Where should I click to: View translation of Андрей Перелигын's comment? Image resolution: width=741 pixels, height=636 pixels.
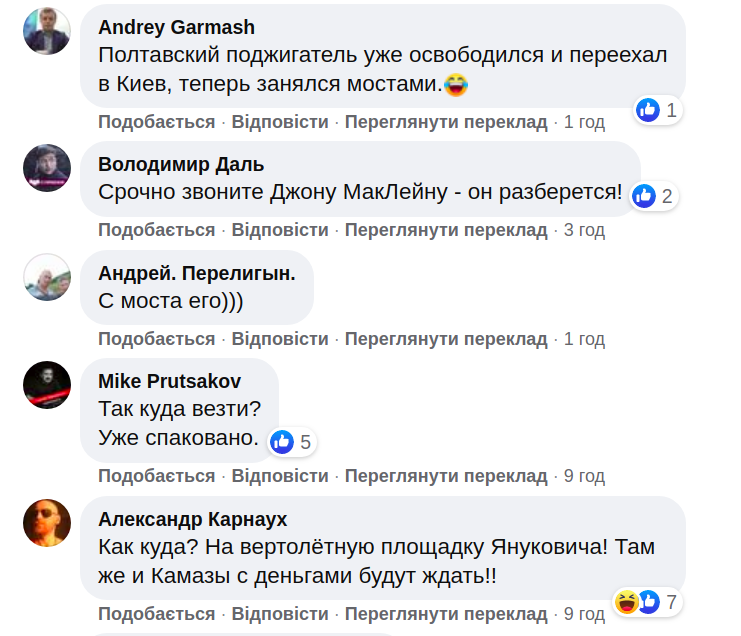coord(446,339)
